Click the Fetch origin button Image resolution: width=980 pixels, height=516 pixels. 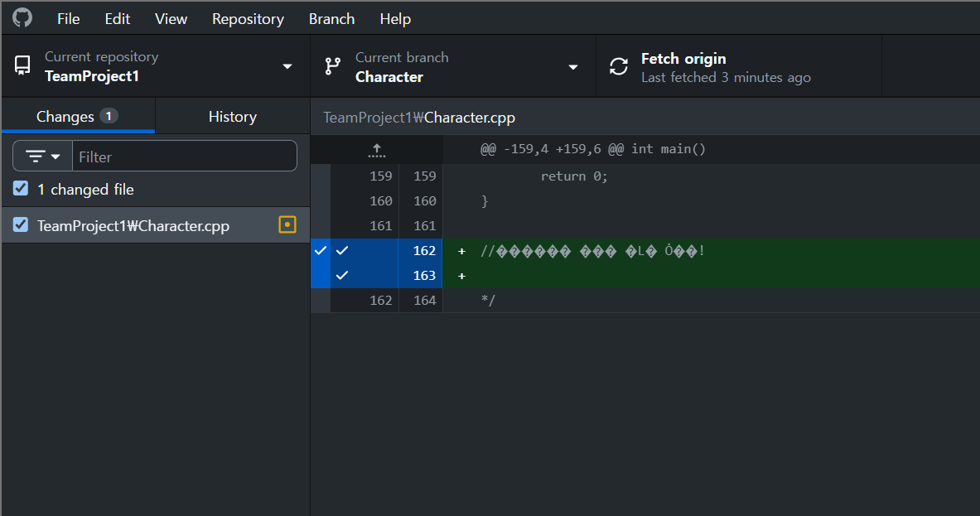(739, 66)
